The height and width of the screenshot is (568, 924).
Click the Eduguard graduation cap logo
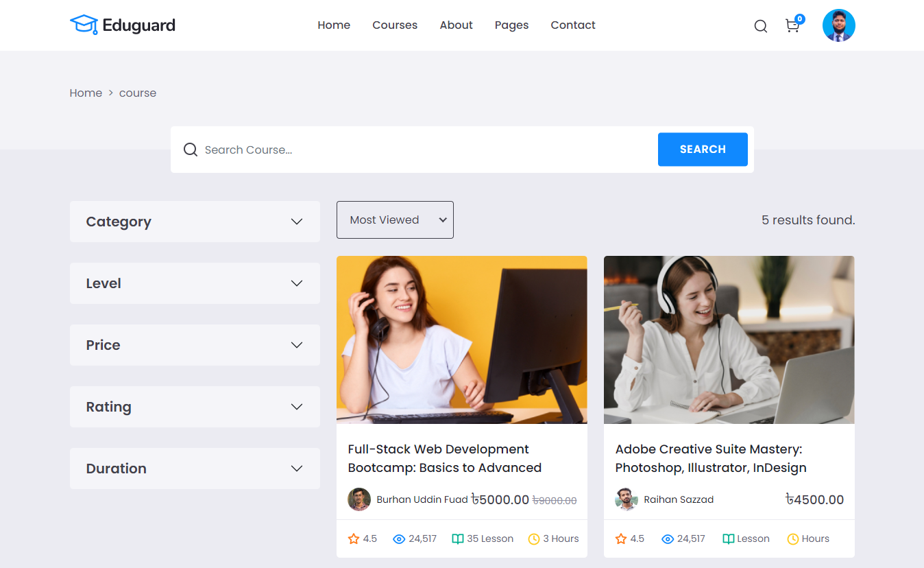pyautogui.click(x=84, y=25)
